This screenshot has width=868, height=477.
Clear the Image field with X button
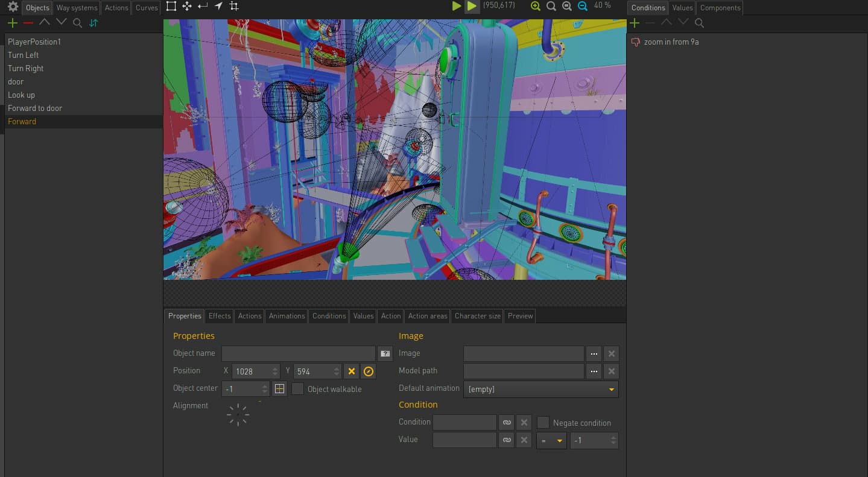(x=611, y=354)
